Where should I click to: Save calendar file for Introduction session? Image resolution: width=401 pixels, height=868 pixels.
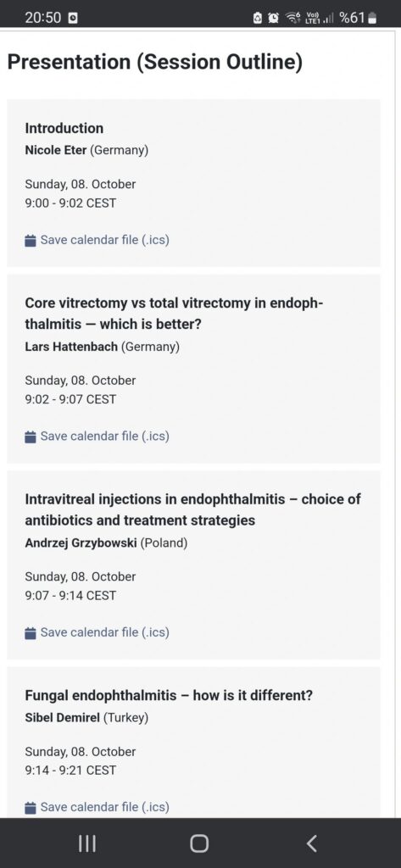pyautogui.click(x=97, y=240)
